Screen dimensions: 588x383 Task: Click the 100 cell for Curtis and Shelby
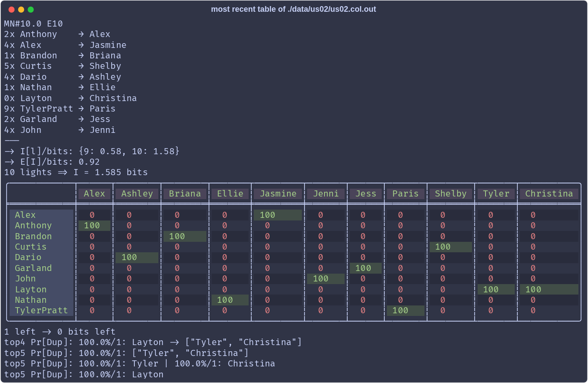451,247
